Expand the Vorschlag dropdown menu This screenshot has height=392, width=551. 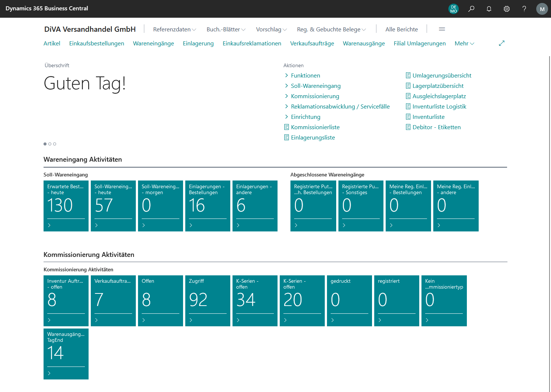tap(271, 29)
